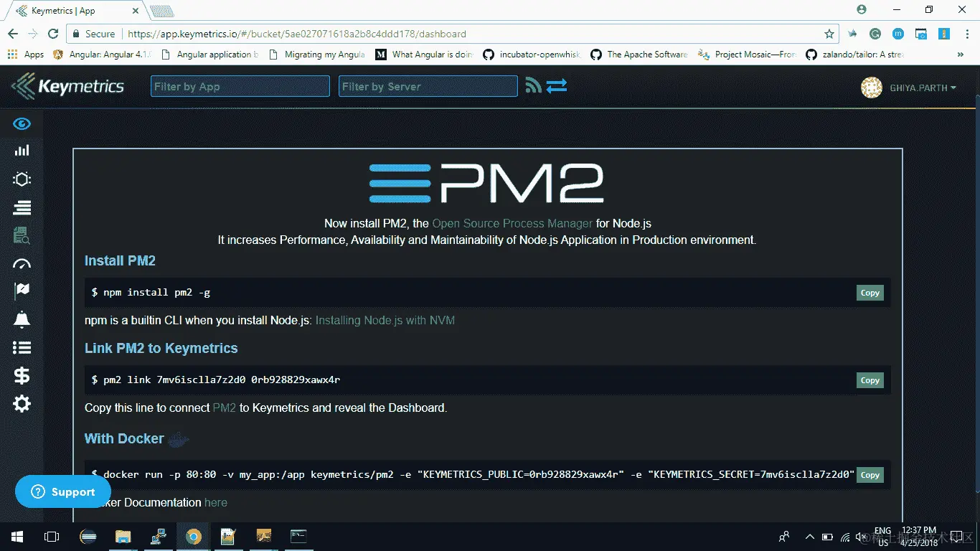Open The Apache Software bookmark
The image size is (980, 551).
[x=640, y=55]
